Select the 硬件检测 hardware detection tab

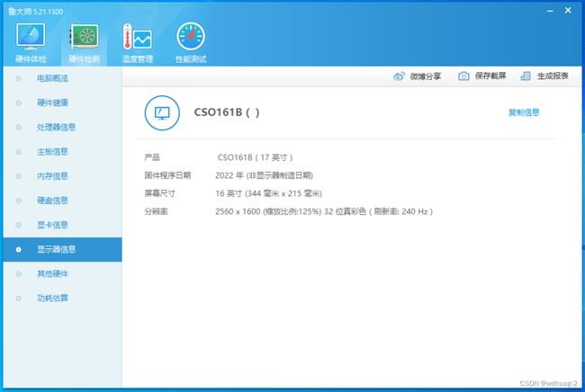tap(84, 43)
